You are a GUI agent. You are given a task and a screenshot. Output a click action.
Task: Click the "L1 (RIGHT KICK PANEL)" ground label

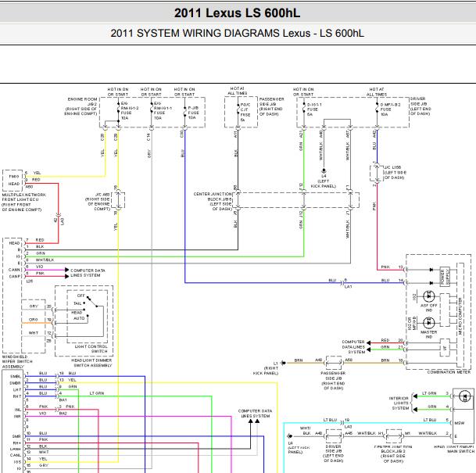(266, 368)
